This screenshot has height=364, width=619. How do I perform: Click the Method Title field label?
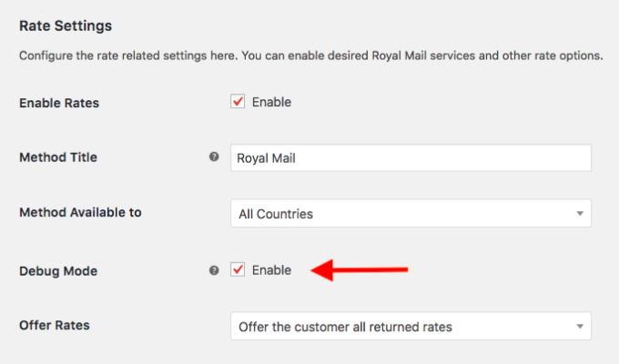click(58, 157)
